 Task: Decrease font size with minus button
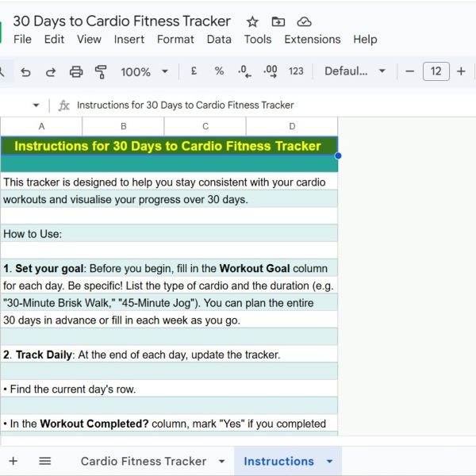[409, 71]
